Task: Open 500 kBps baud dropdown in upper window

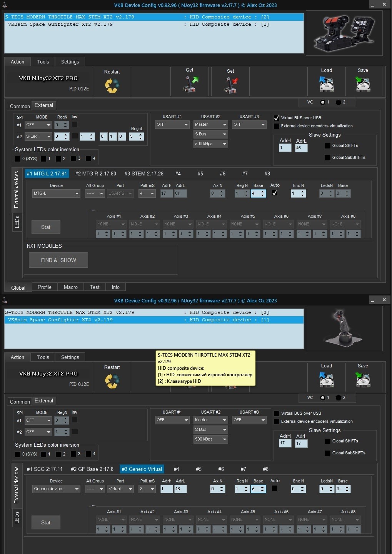Action: 211,144
